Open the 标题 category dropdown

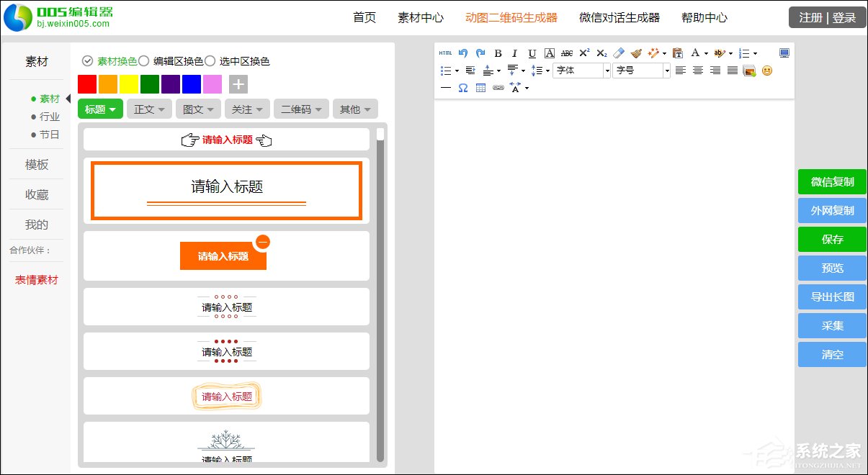(99, 109)
